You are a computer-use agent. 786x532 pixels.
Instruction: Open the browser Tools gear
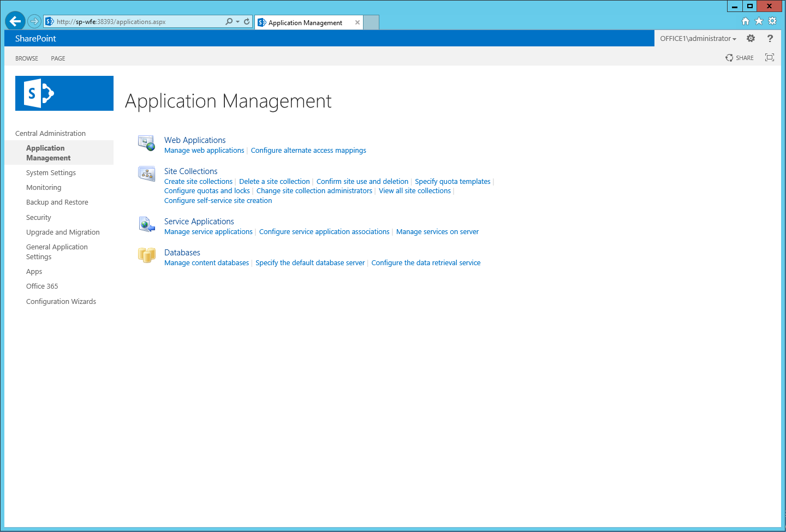[772, 21]
